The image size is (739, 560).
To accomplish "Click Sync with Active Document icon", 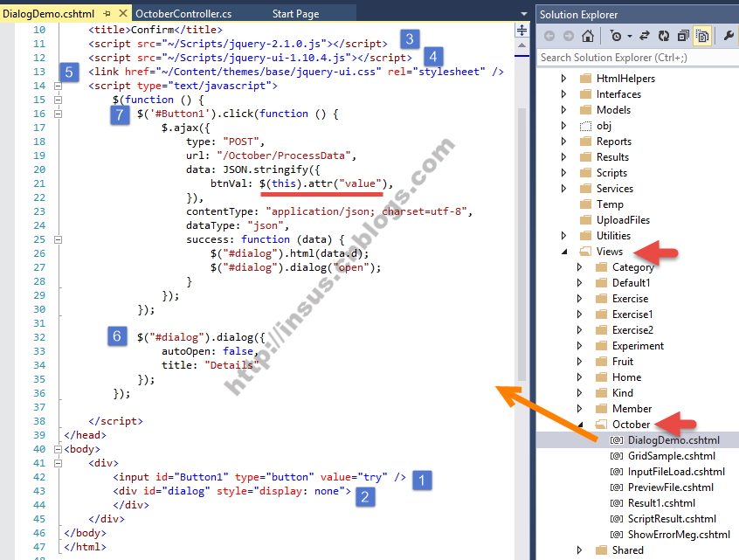I will [645, 36].
